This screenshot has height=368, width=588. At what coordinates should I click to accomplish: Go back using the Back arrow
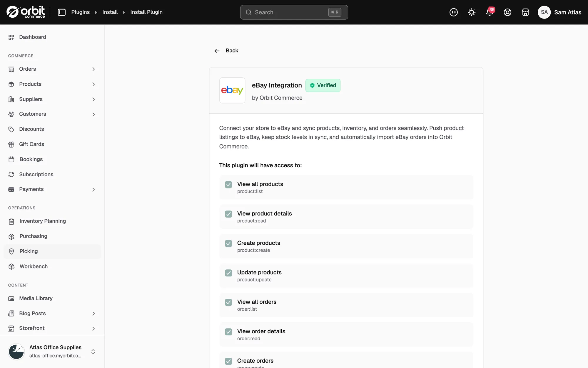point(226,51)
